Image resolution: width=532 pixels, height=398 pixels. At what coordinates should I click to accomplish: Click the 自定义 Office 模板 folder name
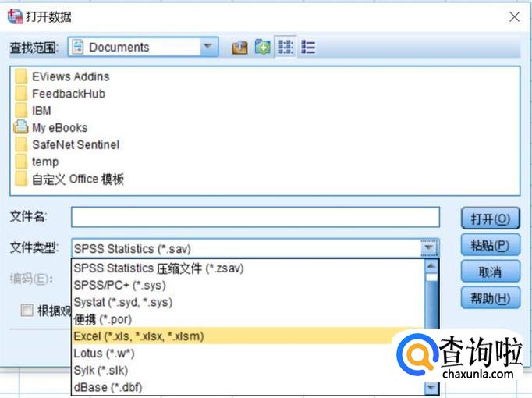[78, 179]
